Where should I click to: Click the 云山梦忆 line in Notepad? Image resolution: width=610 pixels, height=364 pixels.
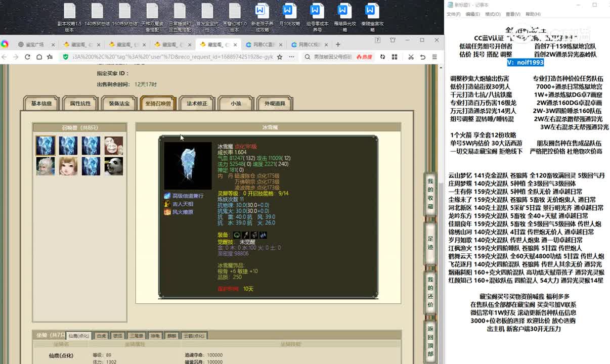click(527, 175)
